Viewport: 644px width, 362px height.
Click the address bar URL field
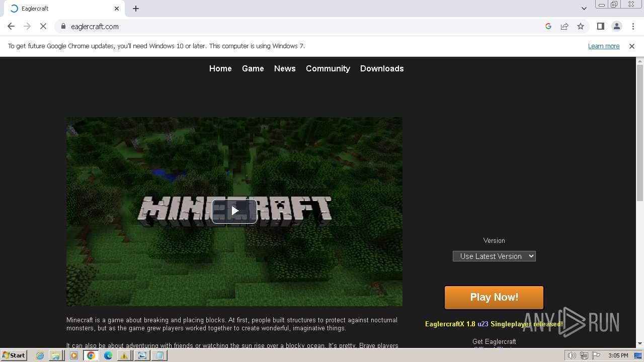(302, 26)
